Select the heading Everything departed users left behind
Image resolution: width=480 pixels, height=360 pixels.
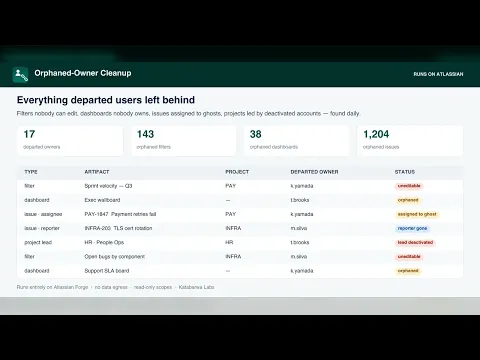coord(106,100)
